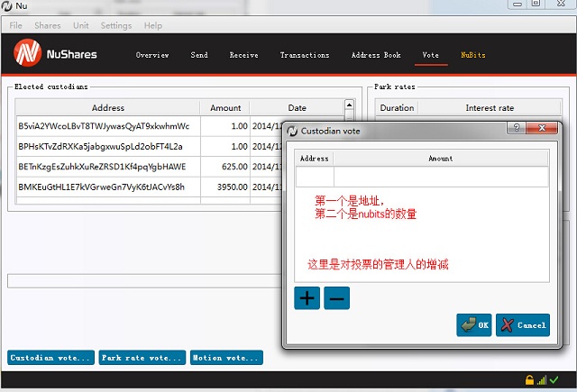Viewport: 577px width, 392px height.
Task: Switch to the Overview tab
Action: coord(152,55)
